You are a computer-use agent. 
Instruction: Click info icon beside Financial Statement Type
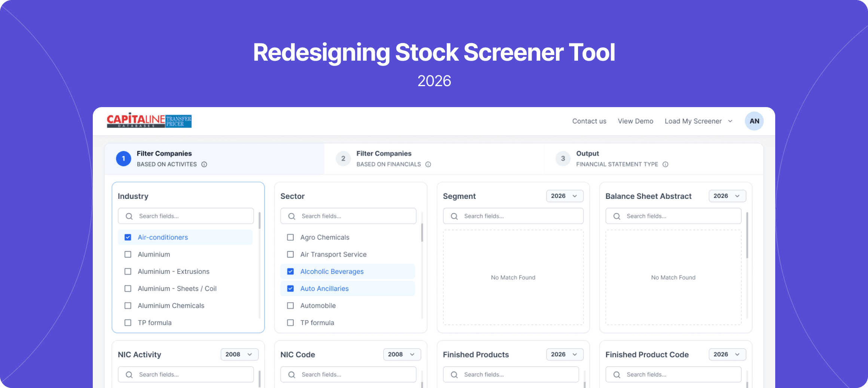[x=666, y=164]
